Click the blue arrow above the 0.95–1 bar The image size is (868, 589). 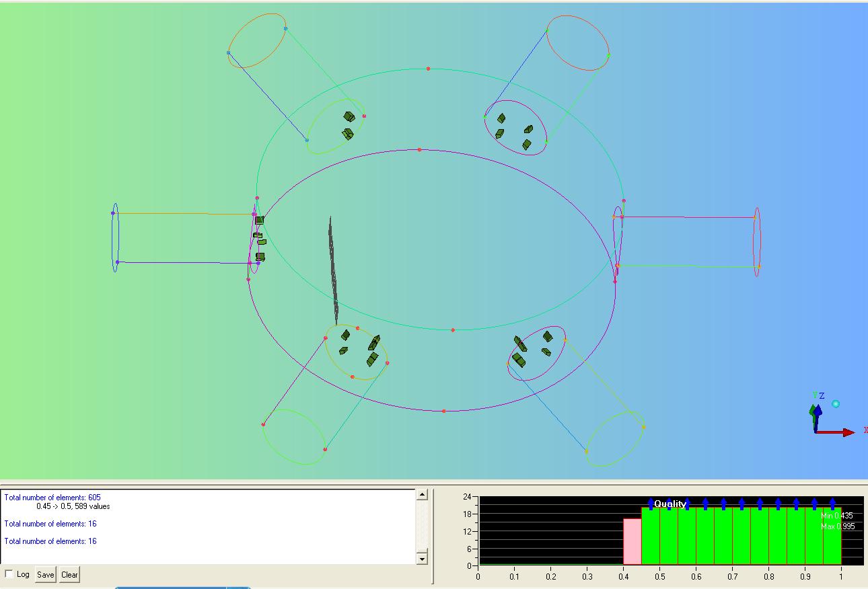832,504
